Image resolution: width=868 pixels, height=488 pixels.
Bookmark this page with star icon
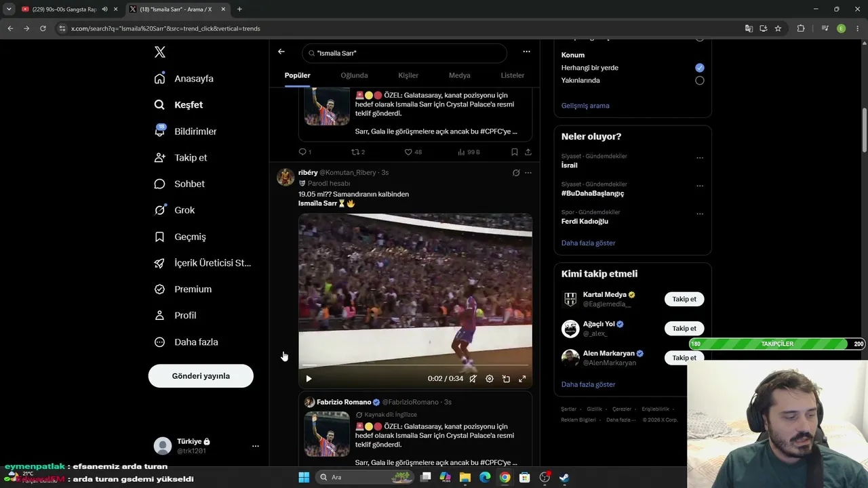[778, 28]
